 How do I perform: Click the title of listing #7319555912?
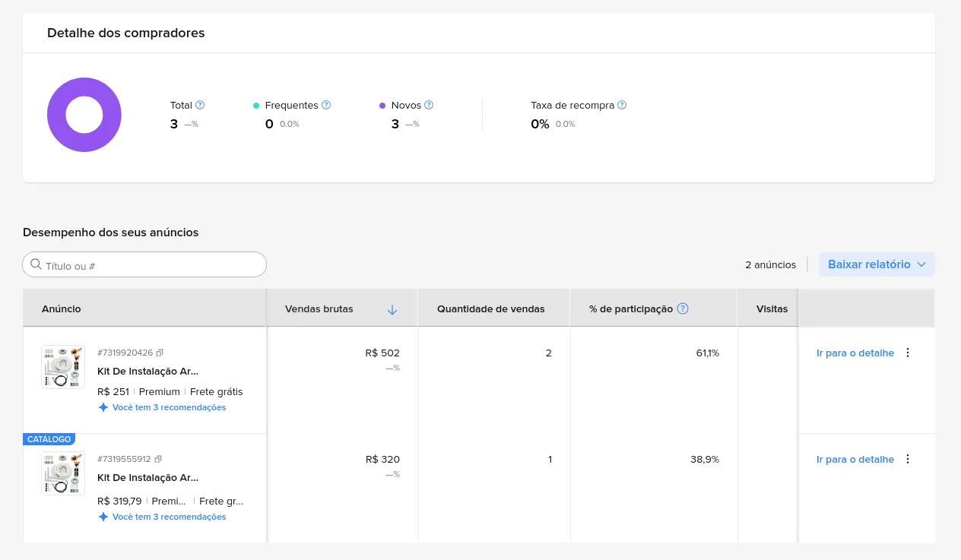point(147,477)
